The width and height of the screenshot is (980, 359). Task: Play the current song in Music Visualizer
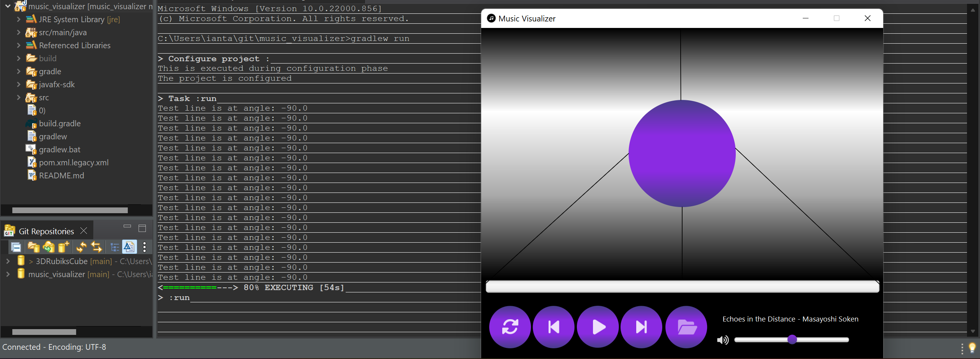pos(598,327)
